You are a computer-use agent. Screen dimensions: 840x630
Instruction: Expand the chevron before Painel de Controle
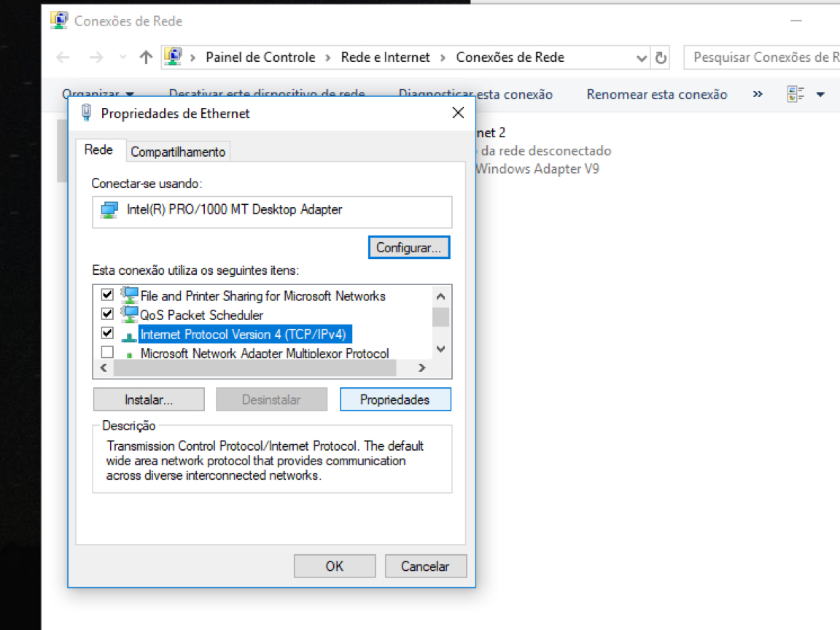point(192,58)
